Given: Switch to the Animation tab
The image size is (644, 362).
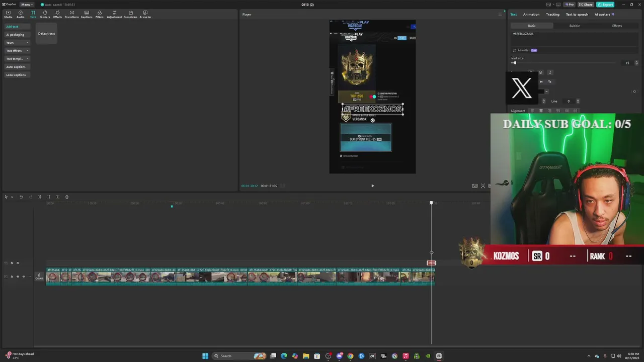Looking at the screenshot, I should [x=531, y=15].
